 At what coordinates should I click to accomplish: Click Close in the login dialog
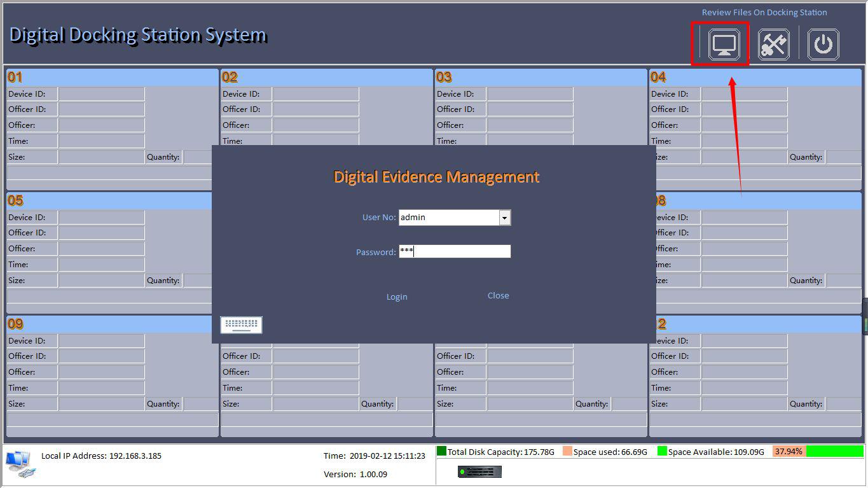click(x=498, y=295)
